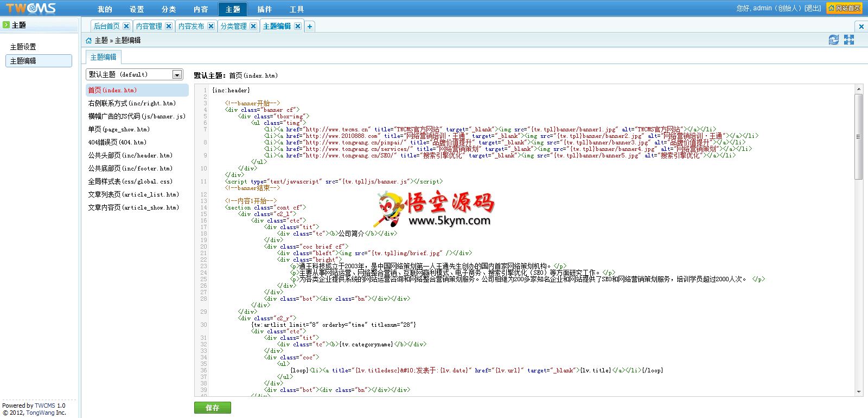Click the fullscreen expand icon
Screen dimensions: 868x418
(849, 40)
